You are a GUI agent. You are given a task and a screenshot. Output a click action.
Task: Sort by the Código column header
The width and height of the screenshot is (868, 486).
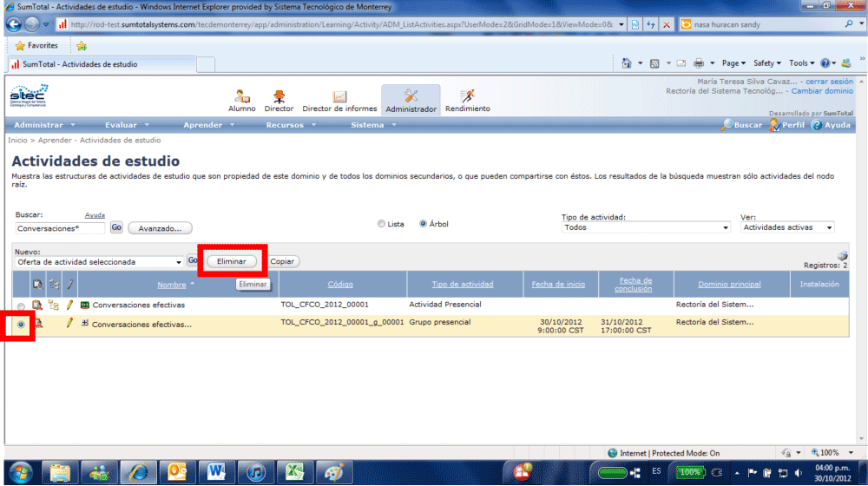pos(340,284)
